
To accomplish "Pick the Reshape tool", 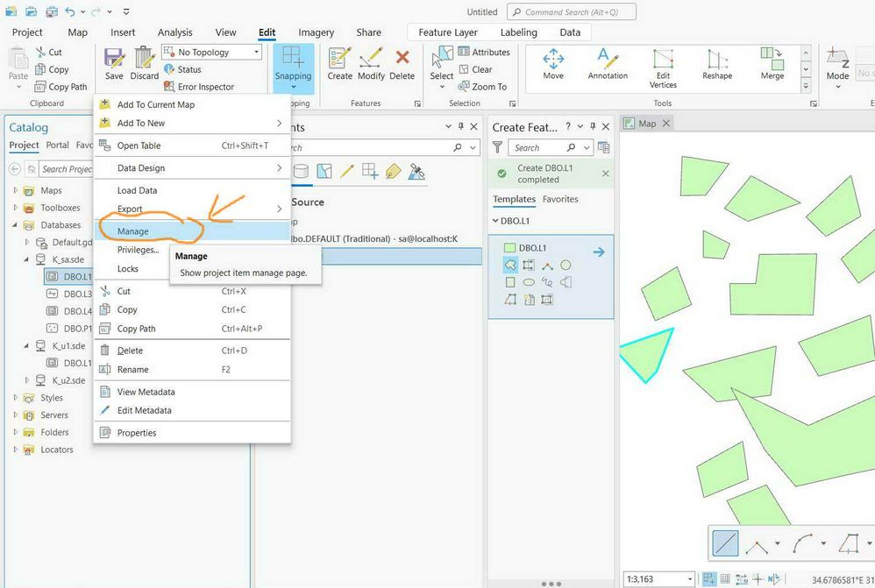I will [x=717, y=64].
